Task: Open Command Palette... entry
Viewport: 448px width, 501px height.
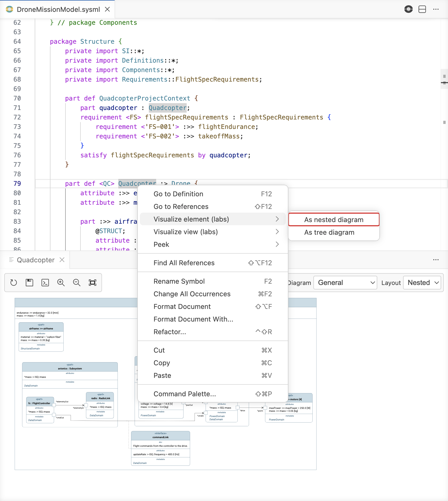Action: (x=213, y=394)
